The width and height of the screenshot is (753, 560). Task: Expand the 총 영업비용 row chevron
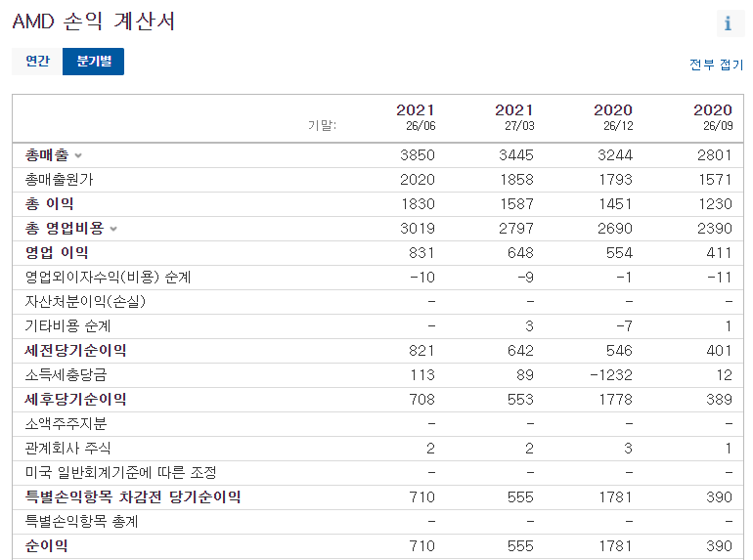click(x=113, y=229)
